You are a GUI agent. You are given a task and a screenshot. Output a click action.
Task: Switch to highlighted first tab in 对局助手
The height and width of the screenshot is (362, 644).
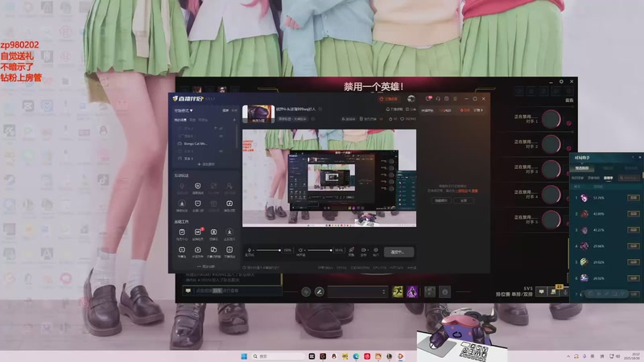tap(581, 168)
